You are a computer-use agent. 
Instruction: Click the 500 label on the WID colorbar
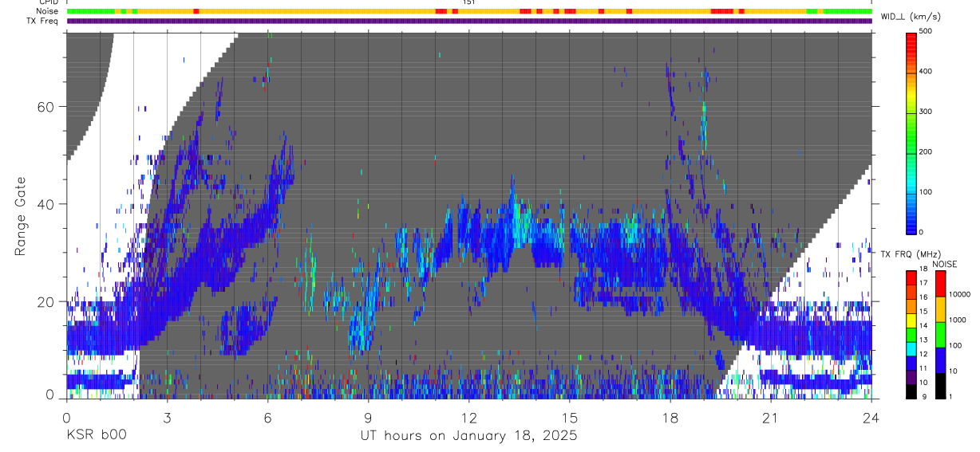(x=926, y=31)
